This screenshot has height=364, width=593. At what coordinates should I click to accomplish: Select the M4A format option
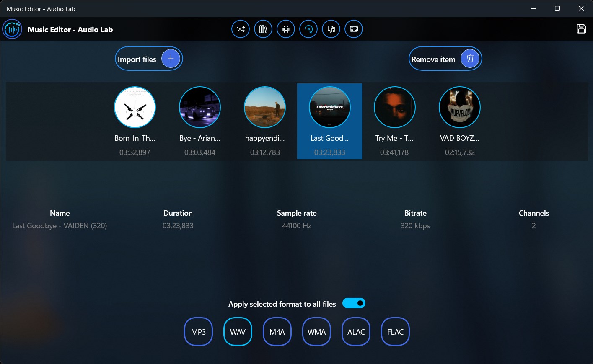point(277,331)
